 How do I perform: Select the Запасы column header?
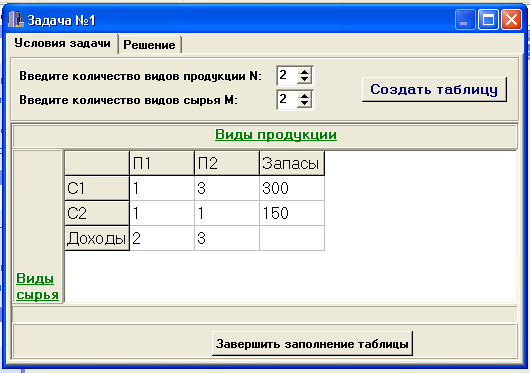point(292,163)
